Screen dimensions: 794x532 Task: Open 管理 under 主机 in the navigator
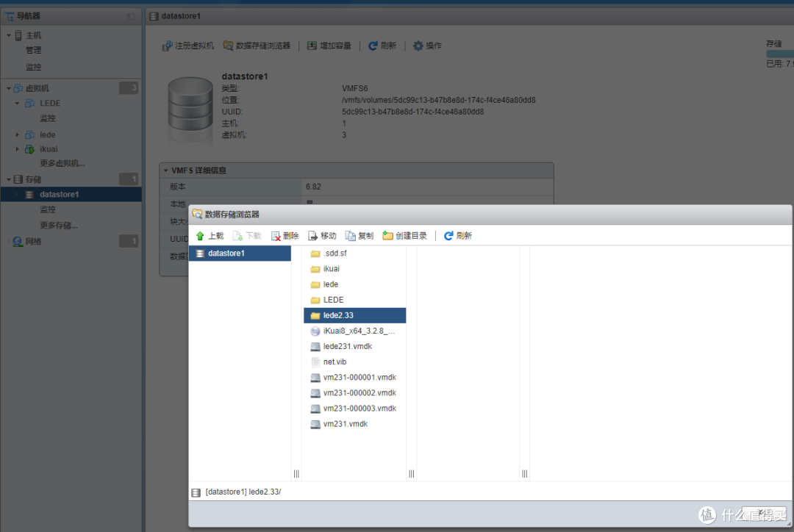[x=34, y=50]
